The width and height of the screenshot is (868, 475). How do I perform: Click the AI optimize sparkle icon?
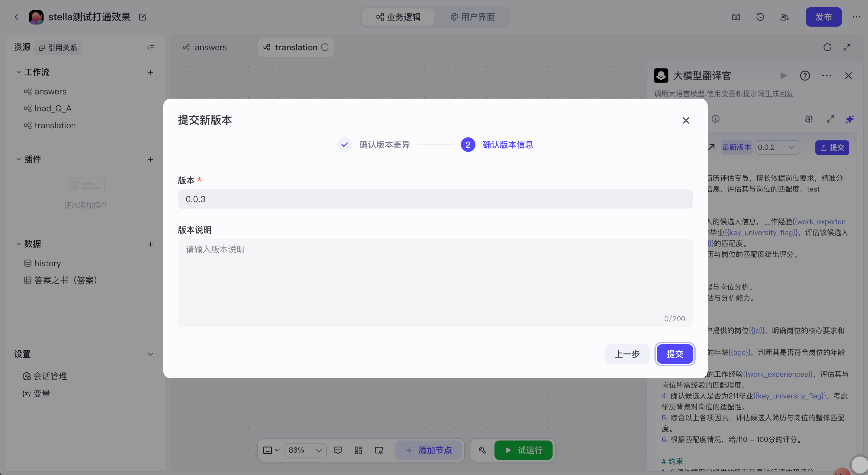[850, 119]
